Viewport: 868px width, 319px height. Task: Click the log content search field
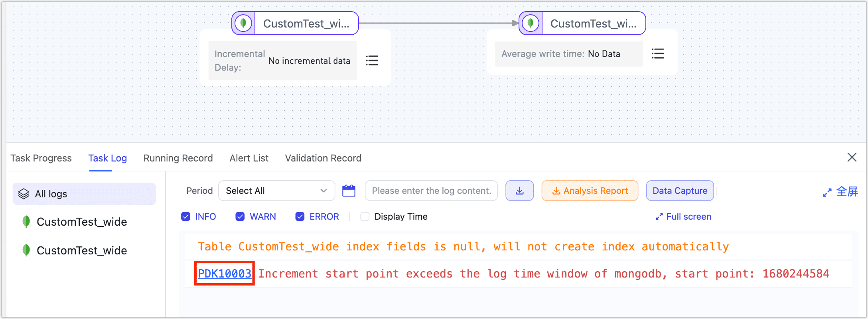pyautogui.click(x=431, y=191)
